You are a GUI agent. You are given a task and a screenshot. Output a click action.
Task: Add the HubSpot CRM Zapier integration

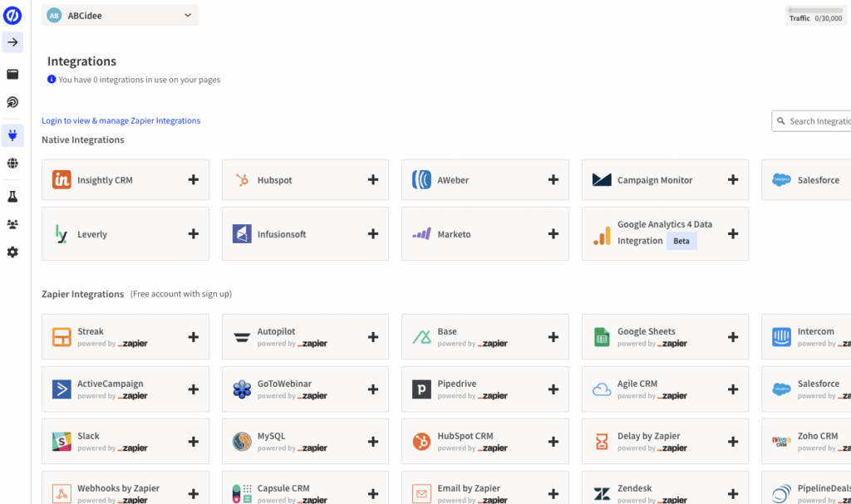tap(553, 442)
